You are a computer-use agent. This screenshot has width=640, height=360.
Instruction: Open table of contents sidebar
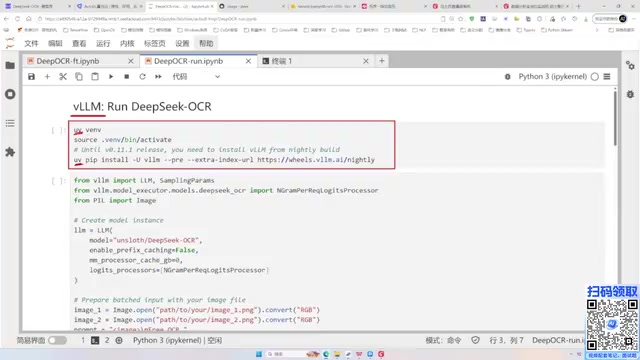10,123
